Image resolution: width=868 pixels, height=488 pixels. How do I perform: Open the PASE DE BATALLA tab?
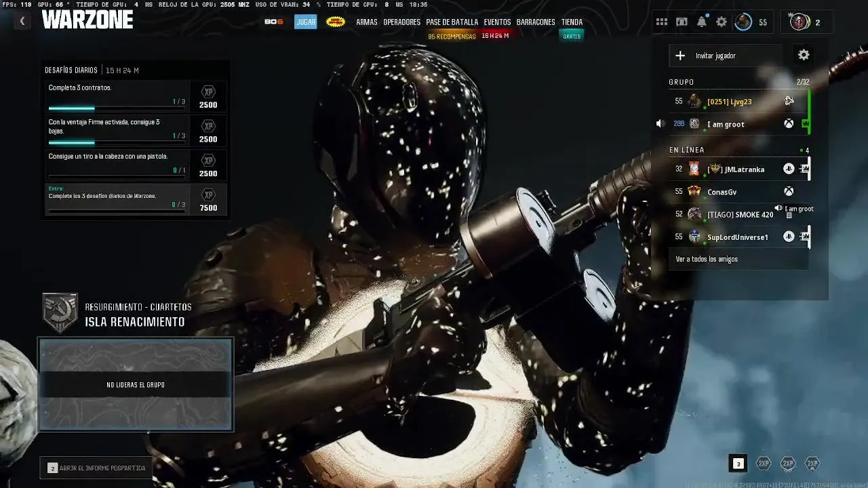pos(452,22)
